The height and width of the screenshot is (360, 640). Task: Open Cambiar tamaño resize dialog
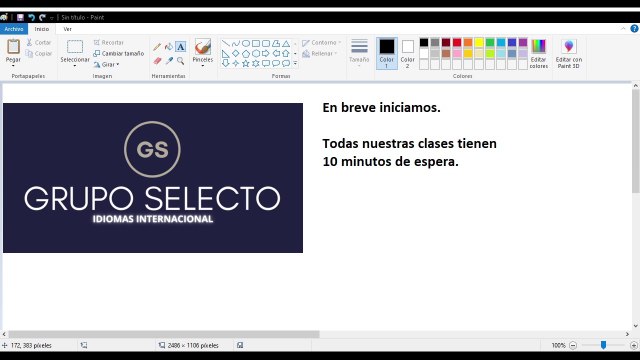point(118,53)
